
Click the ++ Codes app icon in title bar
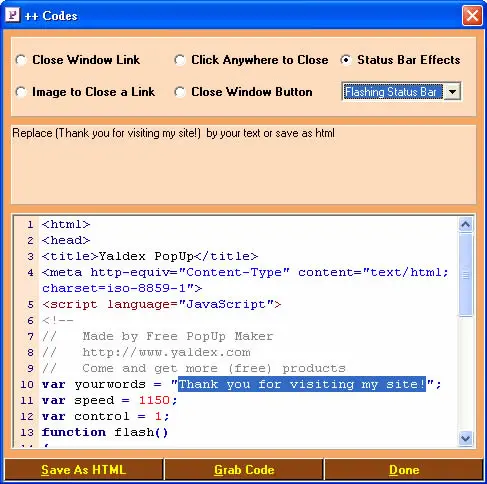point(13,15)
